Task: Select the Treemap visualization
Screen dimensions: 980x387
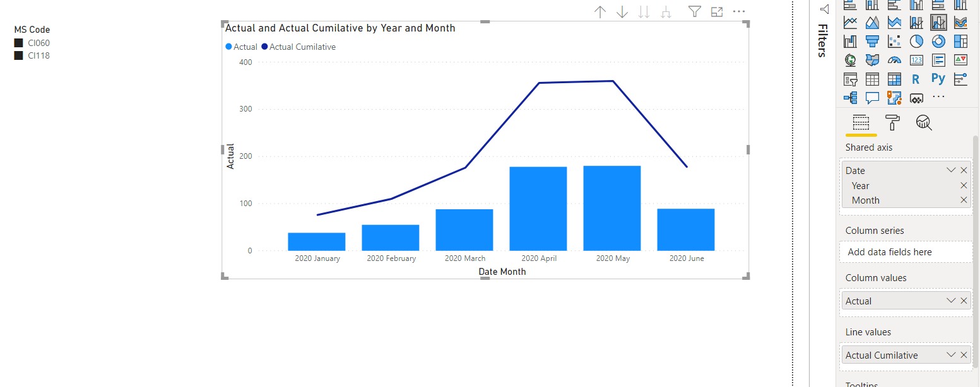Action: point(960,42)
